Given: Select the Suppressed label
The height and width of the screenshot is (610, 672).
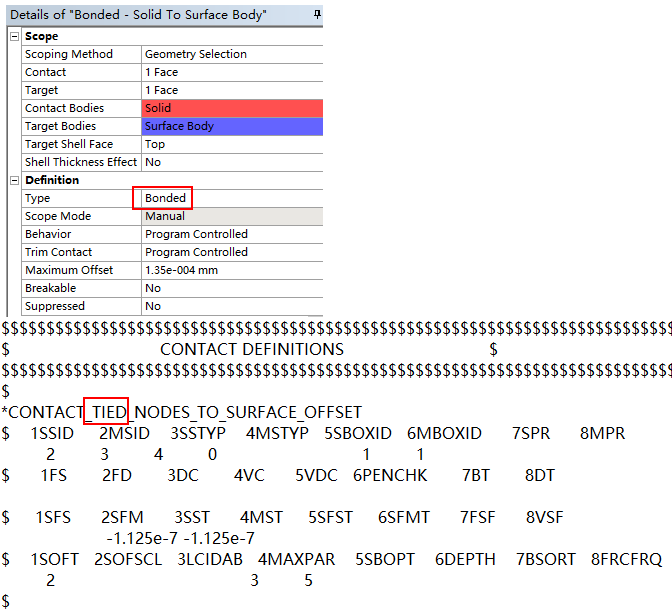Looking at the screenshot, I should (55, 307).
